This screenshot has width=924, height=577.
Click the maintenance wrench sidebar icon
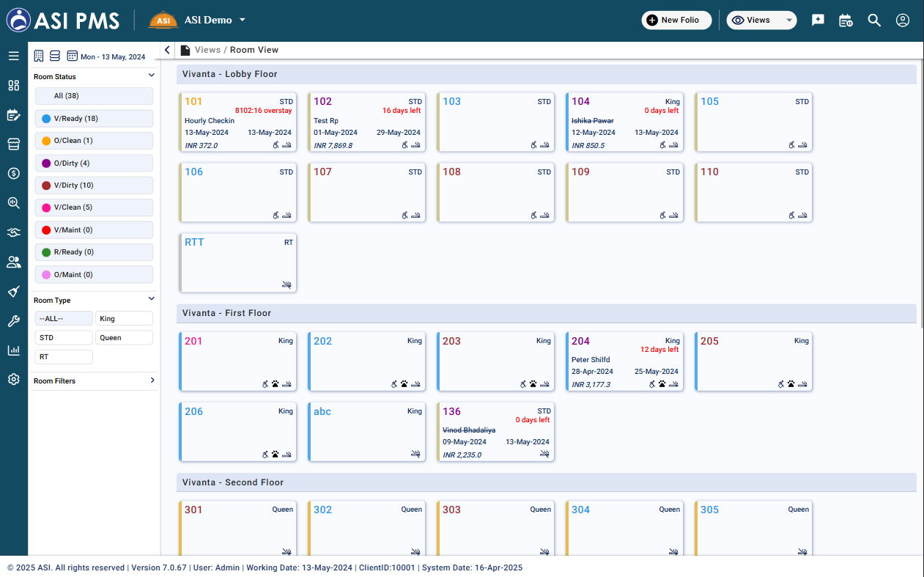click(13, 320)
